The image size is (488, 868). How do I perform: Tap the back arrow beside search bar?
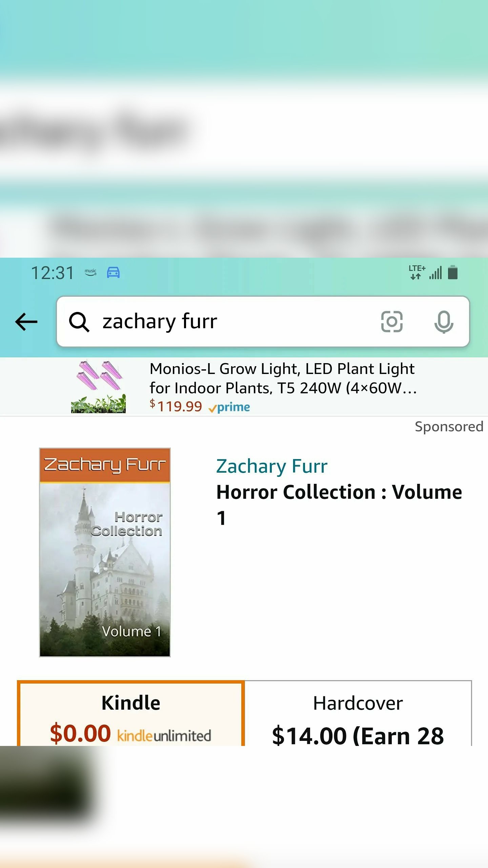click(26, 321)
